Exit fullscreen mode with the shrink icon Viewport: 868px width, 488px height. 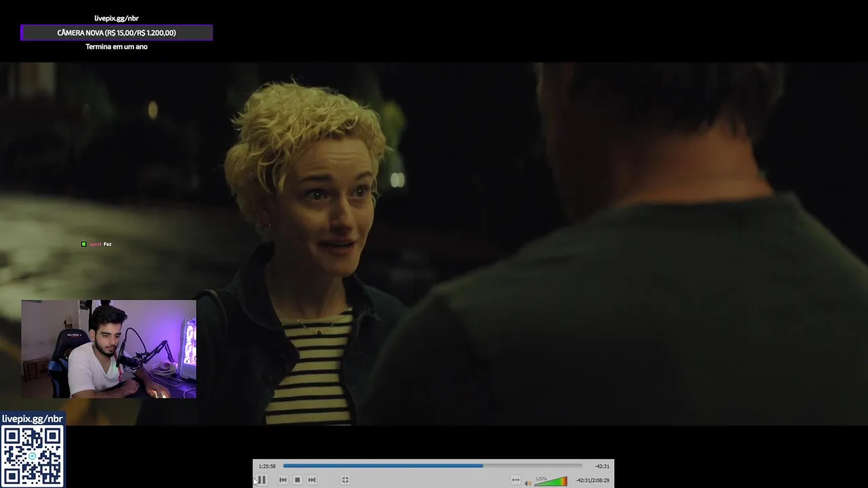click(x=345, y=480)
